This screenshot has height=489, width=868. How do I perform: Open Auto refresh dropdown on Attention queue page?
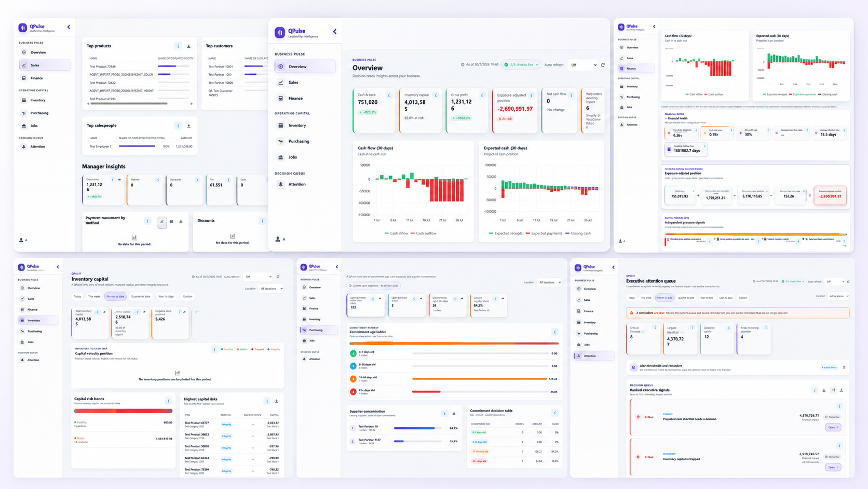click(835, 282)
